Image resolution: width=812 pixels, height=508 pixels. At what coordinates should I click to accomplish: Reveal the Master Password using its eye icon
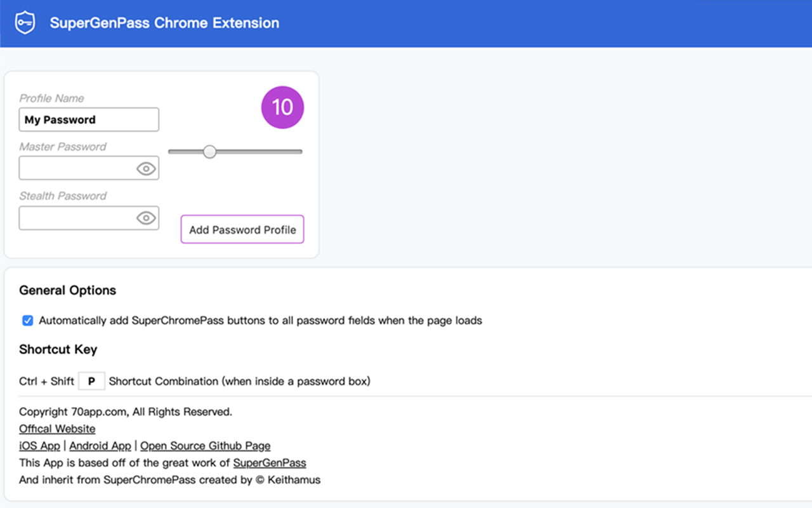coord(145,168)
